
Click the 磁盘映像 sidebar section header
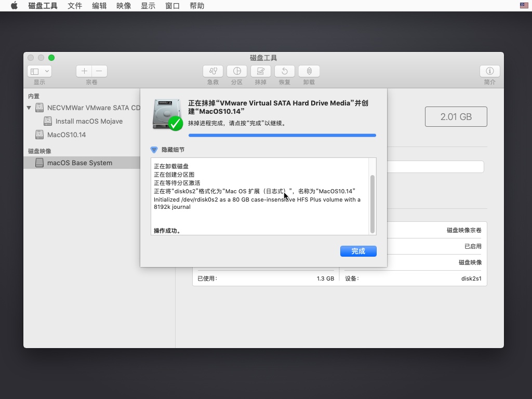(39, 151)
